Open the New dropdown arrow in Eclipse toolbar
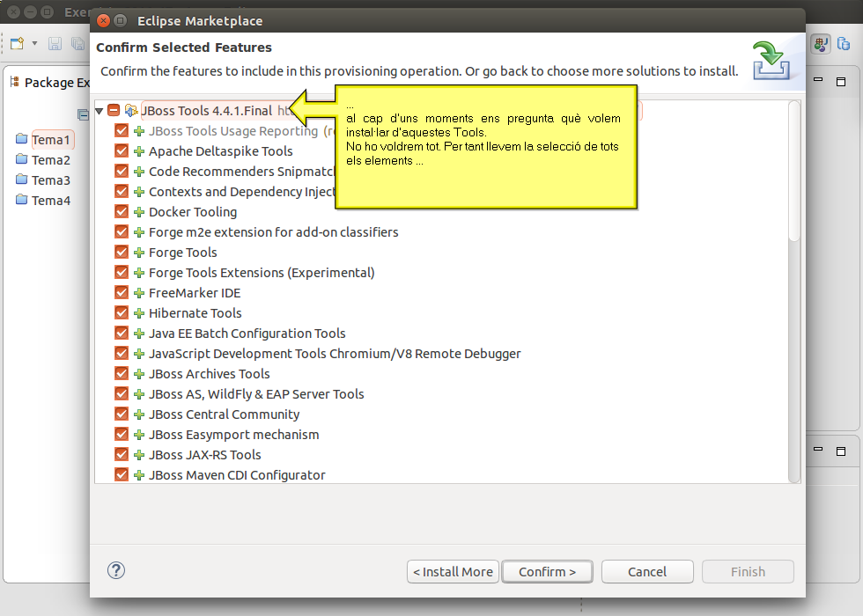Viewport: 863px width, 616px height. (x=34, y=43)
